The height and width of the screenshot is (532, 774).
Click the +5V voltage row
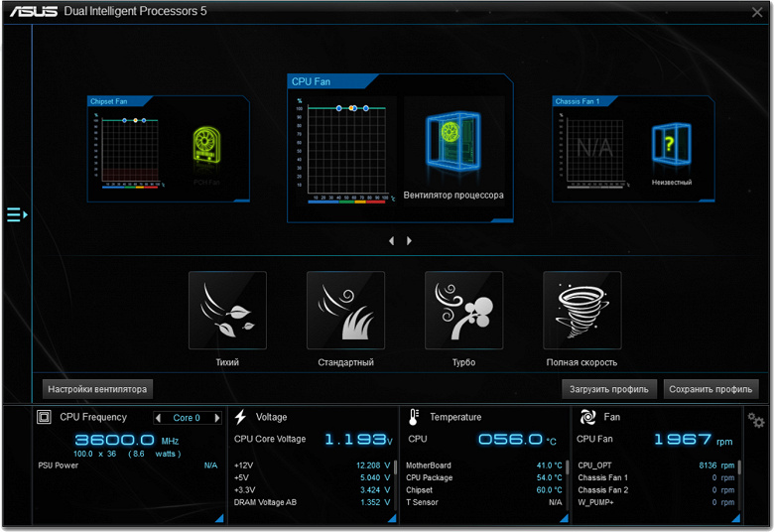[x=313, y=477]
